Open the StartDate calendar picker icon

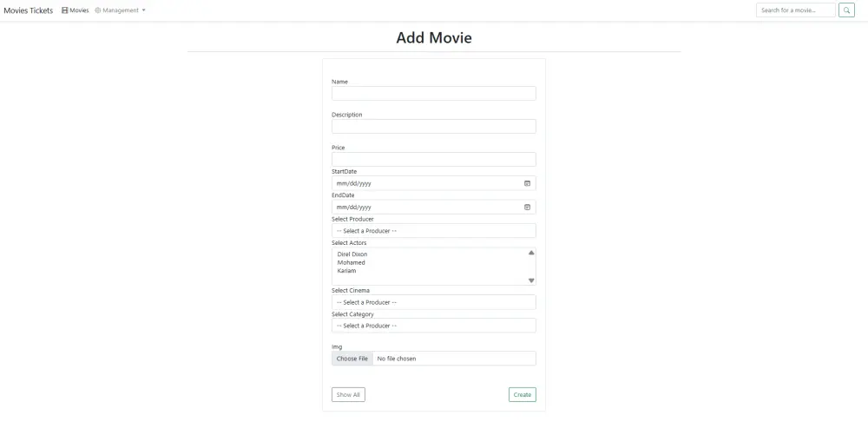(527, 183)
